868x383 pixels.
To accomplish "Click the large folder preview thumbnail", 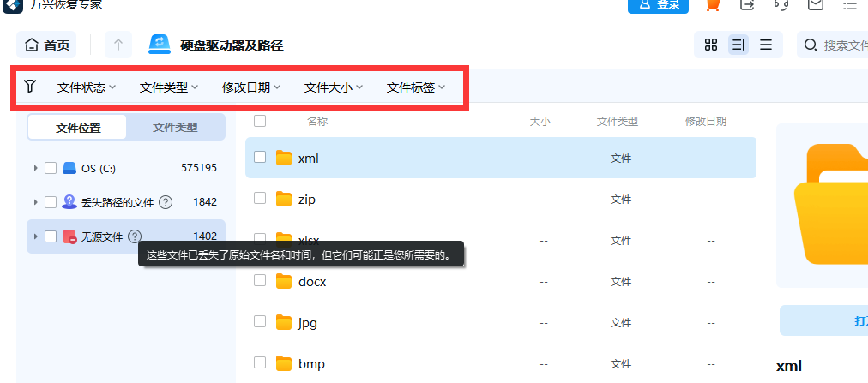I will (x=830, y=205).
